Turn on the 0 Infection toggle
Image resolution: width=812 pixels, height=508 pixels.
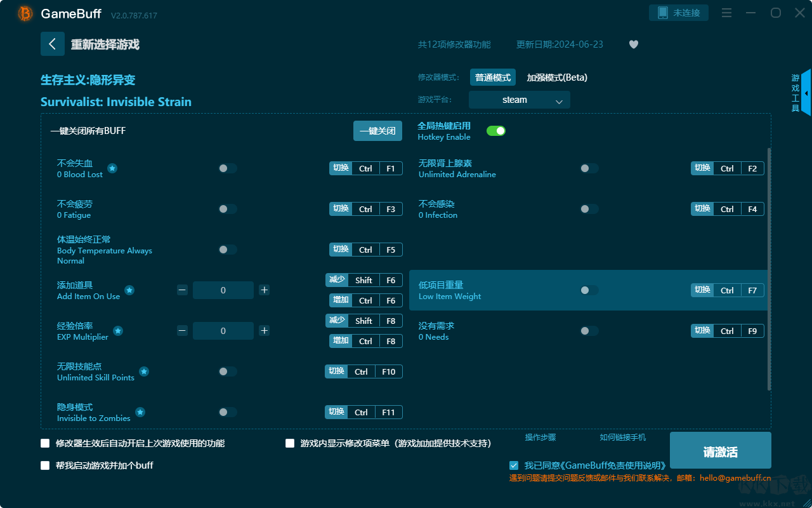click(589, 209)
